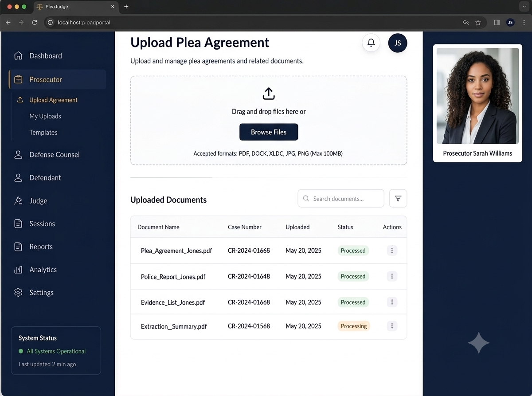
Task: Click the Defendant person icon
Action: click(18, 178)
